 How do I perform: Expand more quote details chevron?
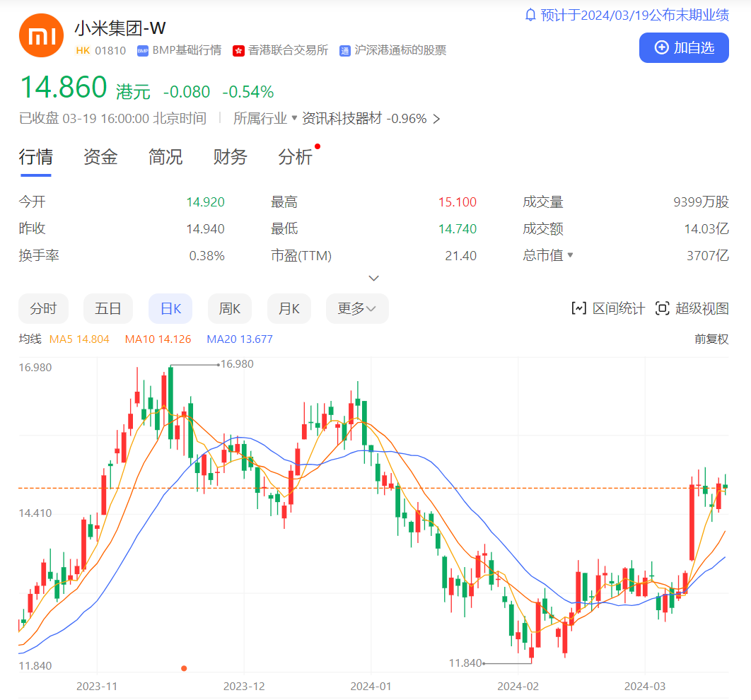(x=373, y=278)
